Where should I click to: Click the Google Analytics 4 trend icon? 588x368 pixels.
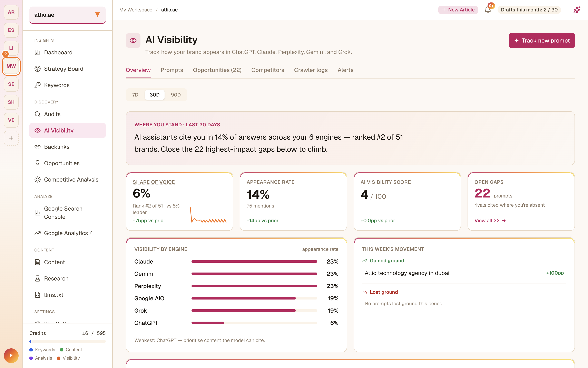tap(37, 233)
